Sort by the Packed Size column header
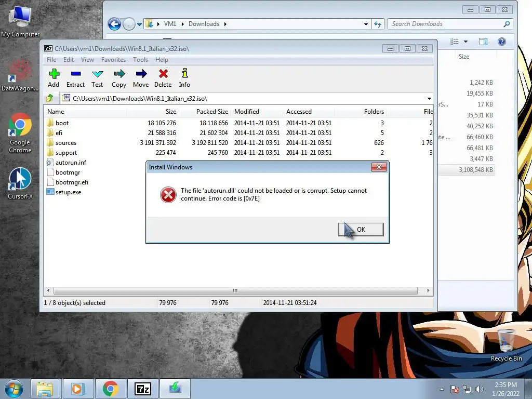The image size is (532, 399). (205, 112)
